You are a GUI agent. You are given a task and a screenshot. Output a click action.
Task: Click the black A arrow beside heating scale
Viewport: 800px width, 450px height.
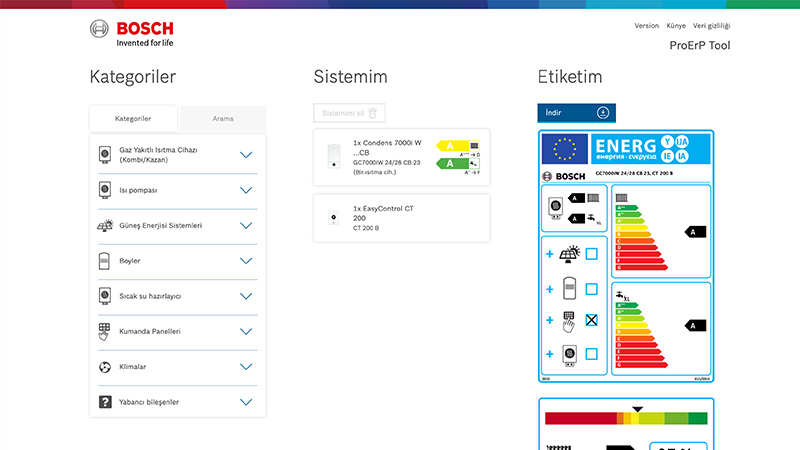[695, 232]
